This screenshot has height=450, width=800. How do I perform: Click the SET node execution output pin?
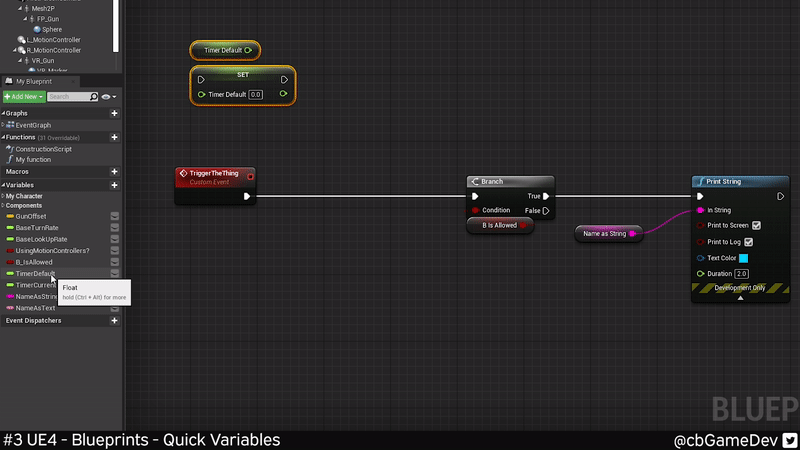pyautogui.click(x=284, y=79)
